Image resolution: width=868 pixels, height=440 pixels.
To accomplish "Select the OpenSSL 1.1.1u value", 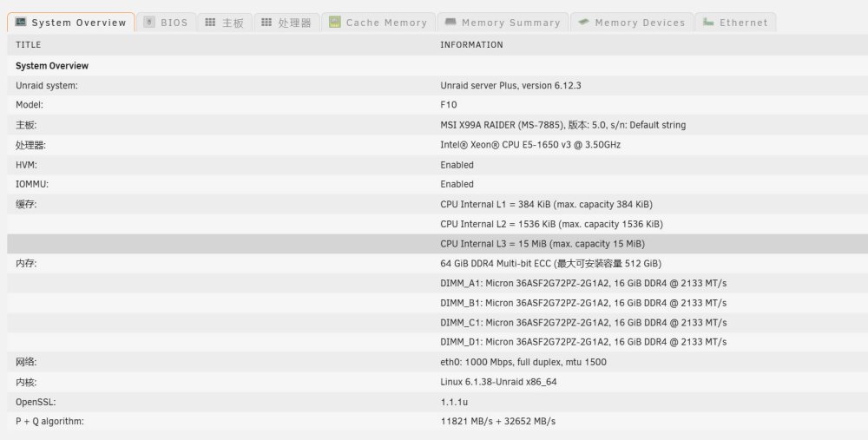I will tap(454, 402).
